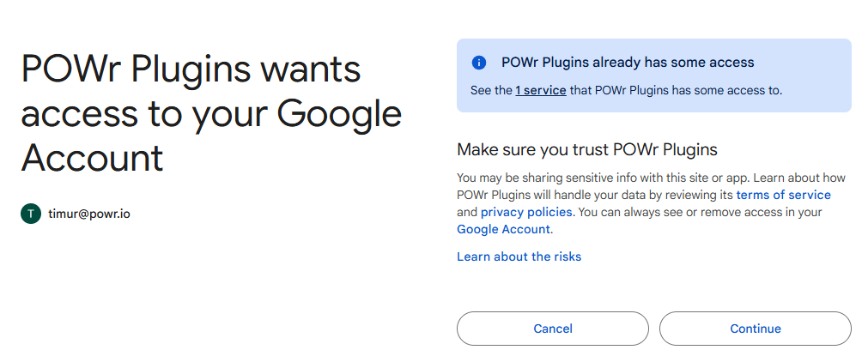Click the blue info icon in the banner
The image size is (868, 362).
click(479, 63)
